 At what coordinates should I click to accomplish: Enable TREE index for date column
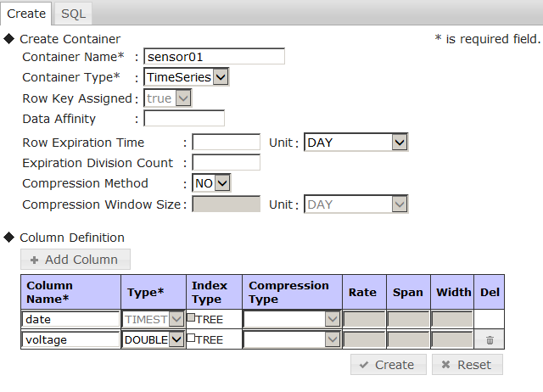coord(192,318)
